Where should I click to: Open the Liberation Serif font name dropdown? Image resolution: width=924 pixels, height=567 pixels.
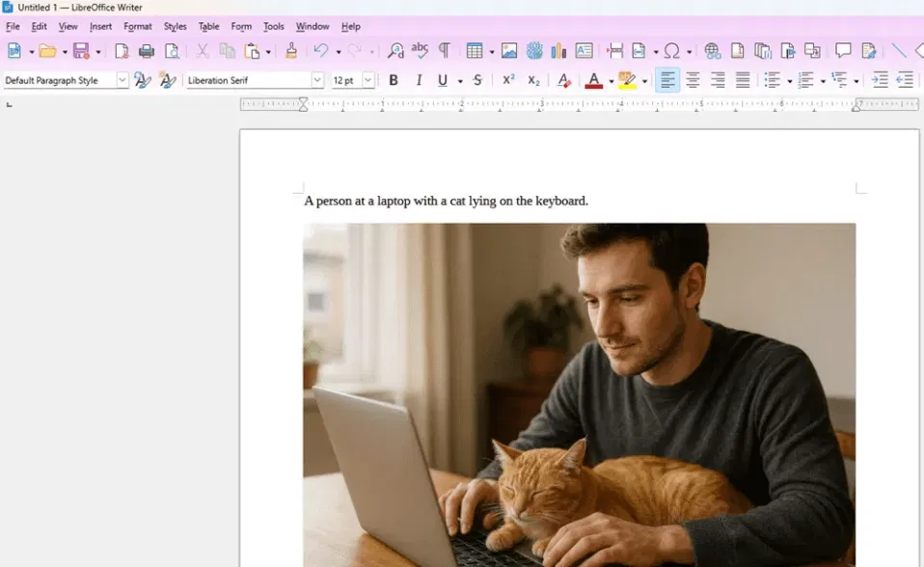(318, 79)
